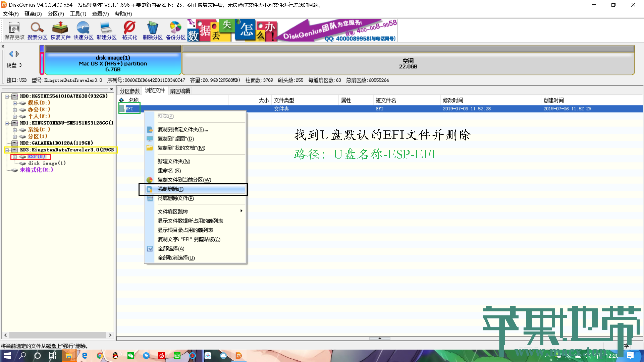This screenshot has width=644, height=362.
Task: Expand the ESP(0) partition tree node
Action: [x=15, y=157]
